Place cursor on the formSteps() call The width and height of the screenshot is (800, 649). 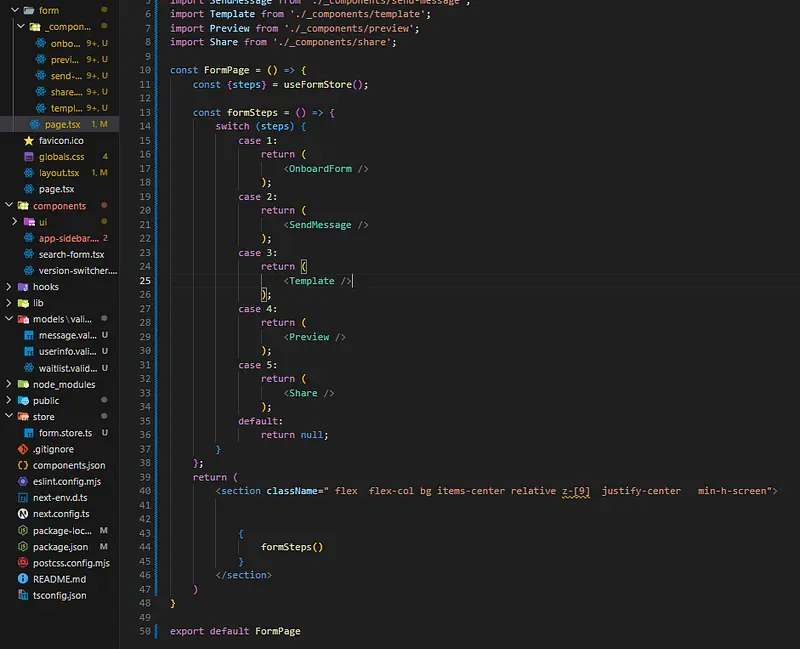pos(292,547)
